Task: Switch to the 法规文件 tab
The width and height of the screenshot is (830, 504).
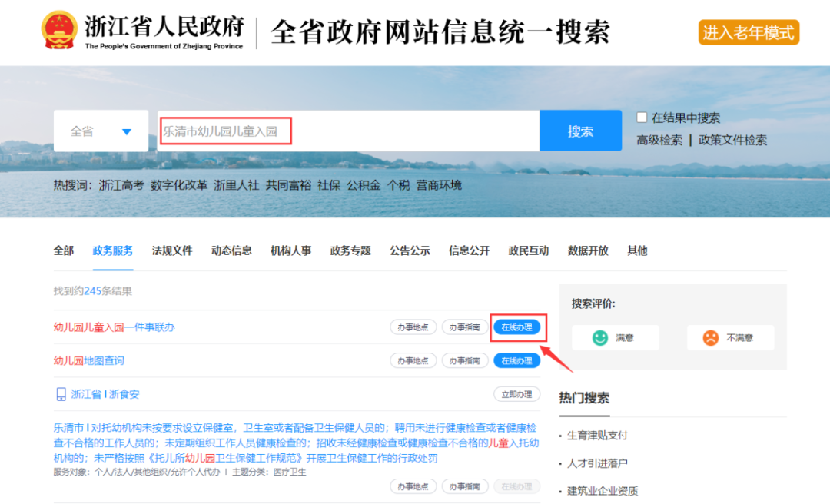Action: pos(172,250)
